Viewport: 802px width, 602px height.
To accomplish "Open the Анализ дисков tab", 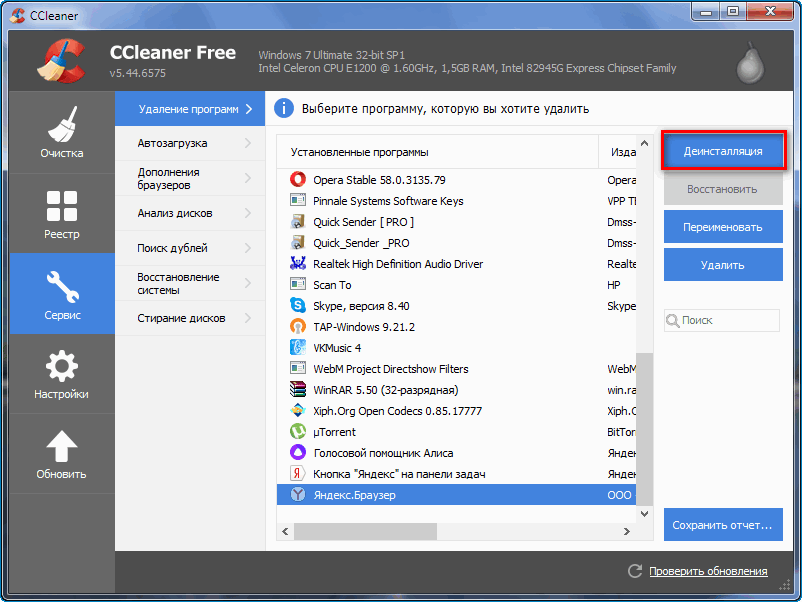I will pos(190,213).
